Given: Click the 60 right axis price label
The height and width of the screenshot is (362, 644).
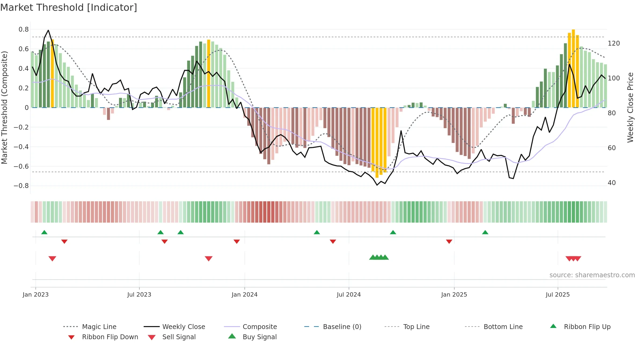Looking at the screenshot, I should pos(612,148).
